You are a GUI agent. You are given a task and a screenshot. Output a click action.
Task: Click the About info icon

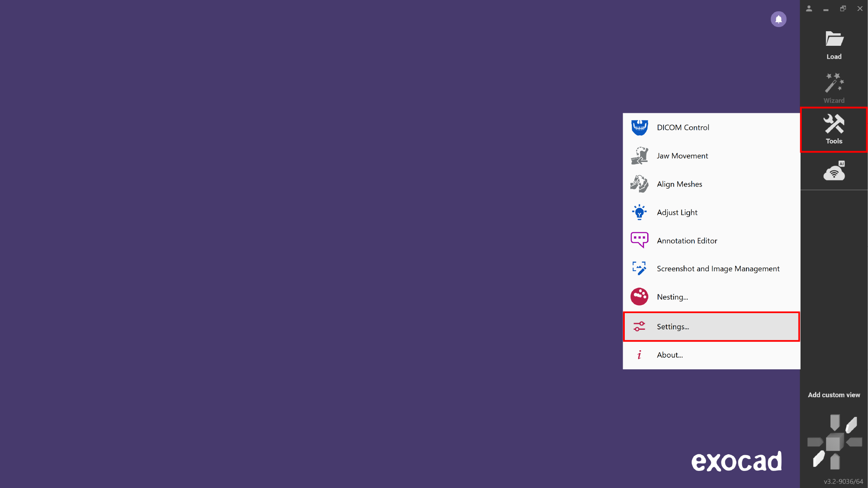tap(639, 355)
